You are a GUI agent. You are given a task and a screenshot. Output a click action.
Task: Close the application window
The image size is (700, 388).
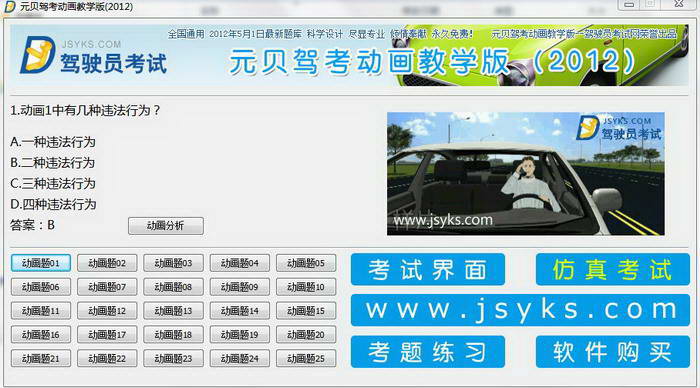[679, 4]
